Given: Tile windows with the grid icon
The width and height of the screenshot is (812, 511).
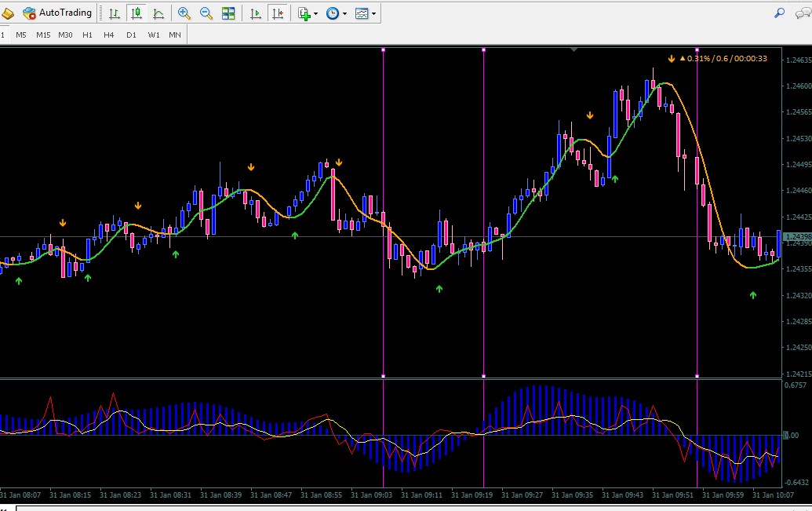Looking at the screenshot, I should coord(228,13).
